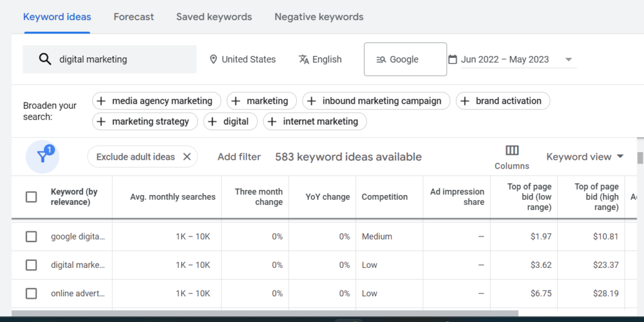Click the $6.75 low bid value
The height and width of the screenshot is (322, 644).
coord(540,294)
